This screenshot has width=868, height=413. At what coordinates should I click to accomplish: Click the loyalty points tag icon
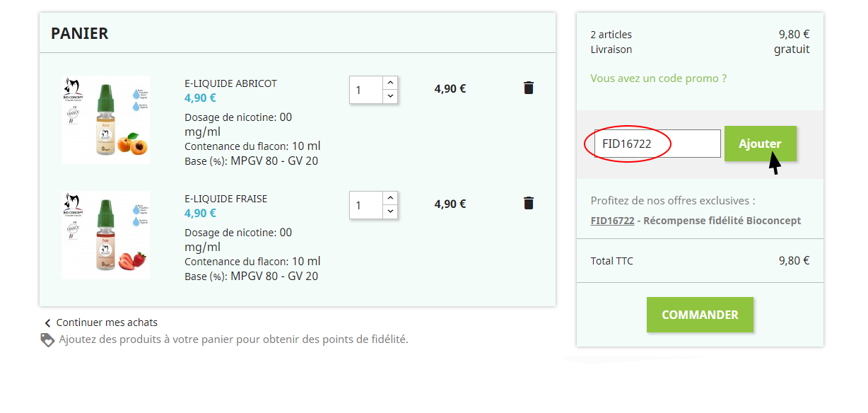point(47,339)
